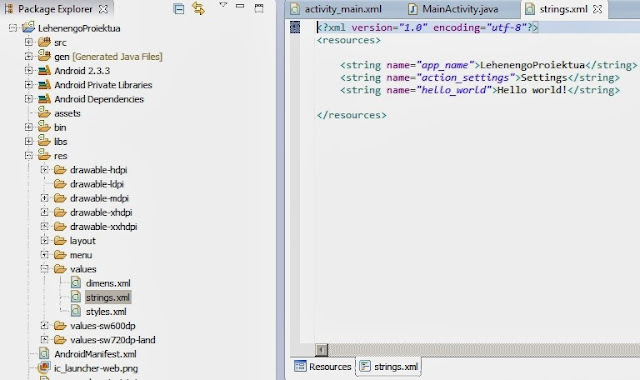The width and height of the screenshot is (640, 380).
Task: Click the libs folder icon
Action: click(44, 141)
